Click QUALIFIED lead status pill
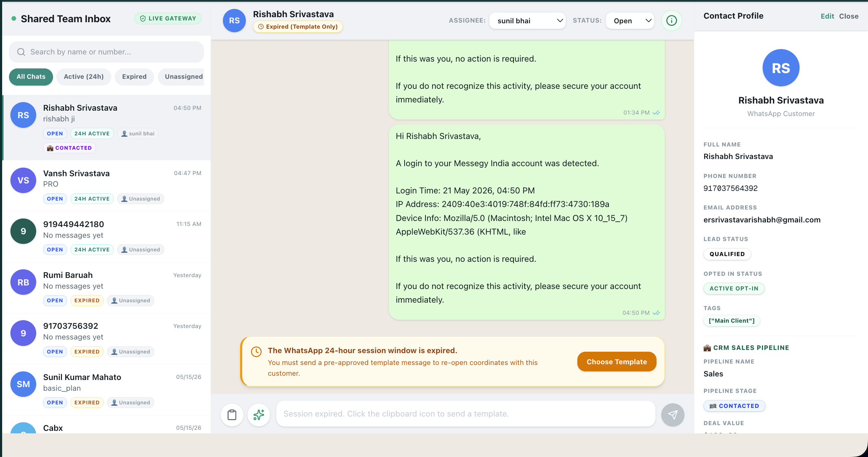 pos(727,254)
